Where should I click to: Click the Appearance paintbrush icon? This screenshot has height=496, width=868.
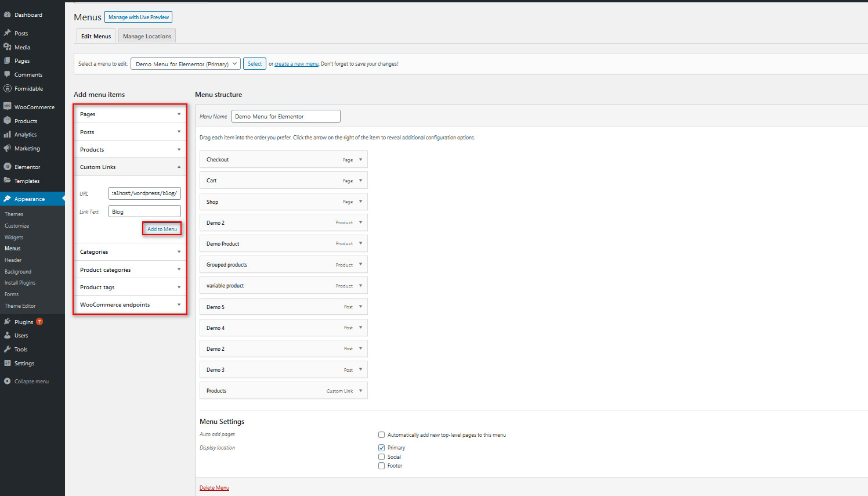click(8, 199)
